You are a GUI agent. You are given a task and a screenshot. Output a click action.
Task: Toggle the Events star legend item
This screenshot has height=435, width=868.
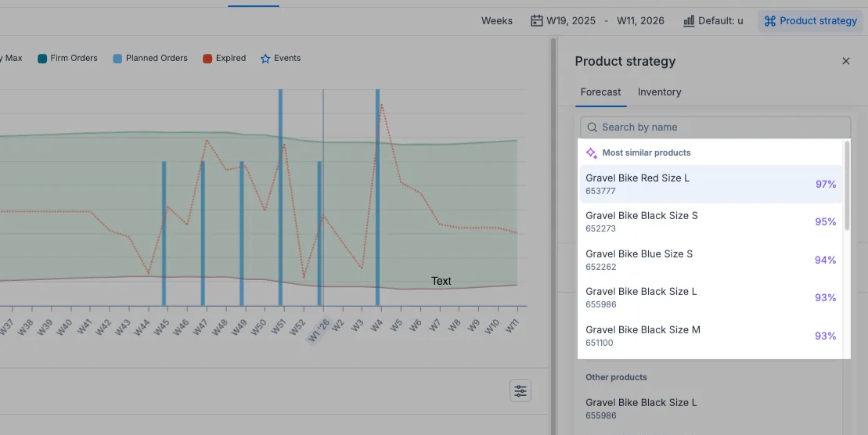tap(265, 59)
